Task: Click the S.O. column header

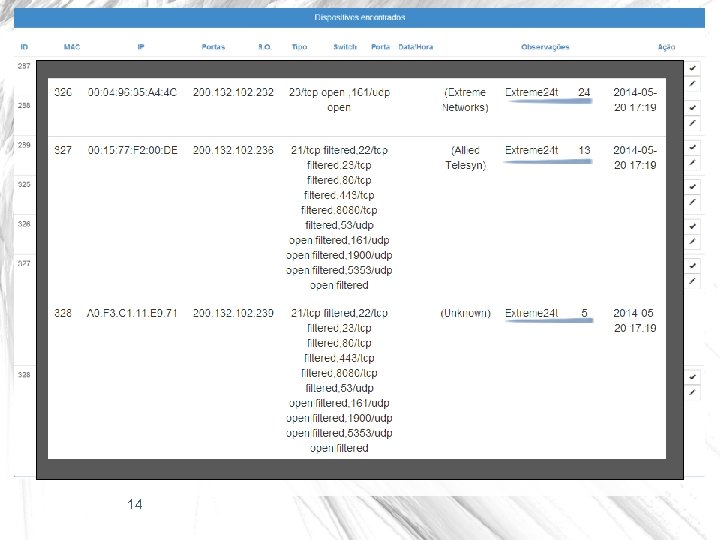Action: click(264, 47)
